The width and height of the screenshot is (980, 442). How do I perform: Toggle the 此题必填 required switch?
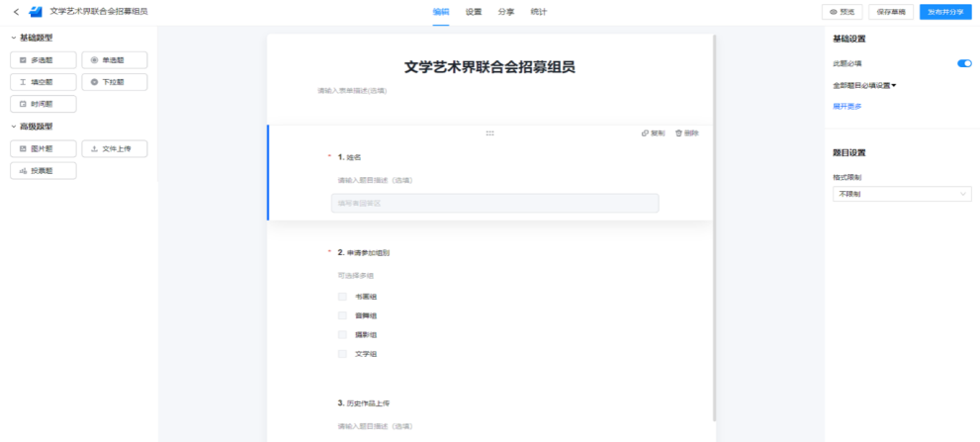click(x=964, y=63)
